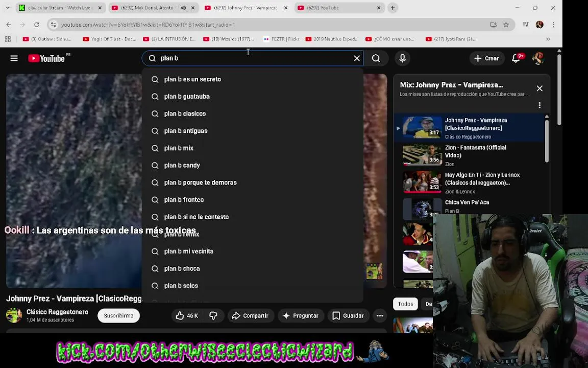Bookmark this page with the star

(506, 25)
